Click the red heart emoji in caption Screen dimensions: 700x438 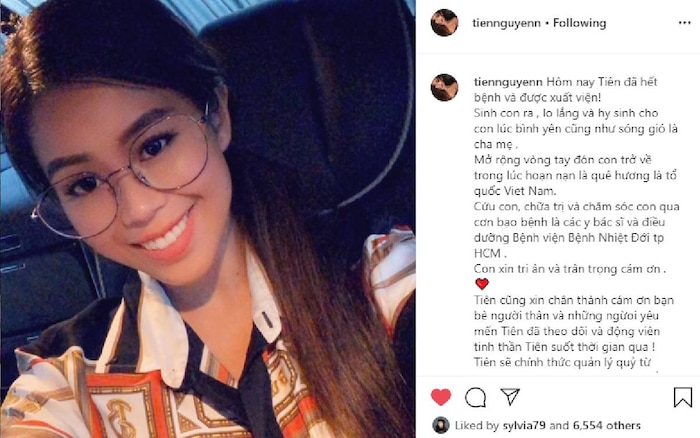click(x=482, y=284)
